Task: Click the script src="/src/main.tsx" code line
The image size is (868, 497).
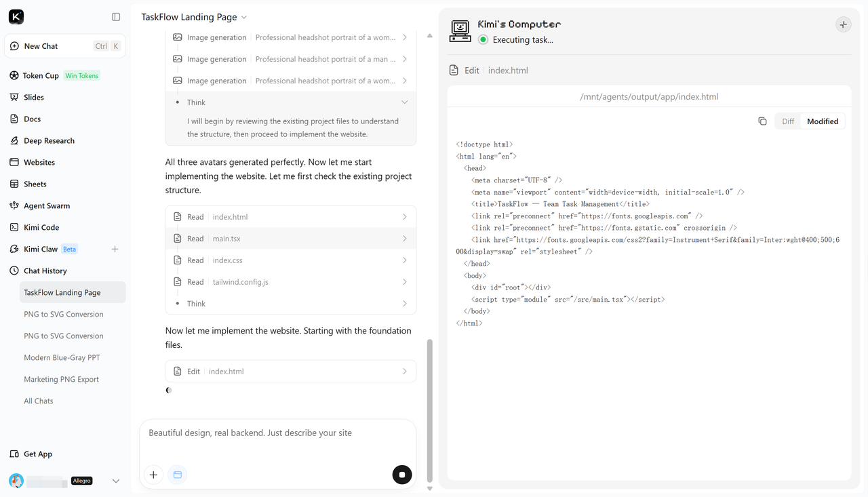Action: coord(568,299)
